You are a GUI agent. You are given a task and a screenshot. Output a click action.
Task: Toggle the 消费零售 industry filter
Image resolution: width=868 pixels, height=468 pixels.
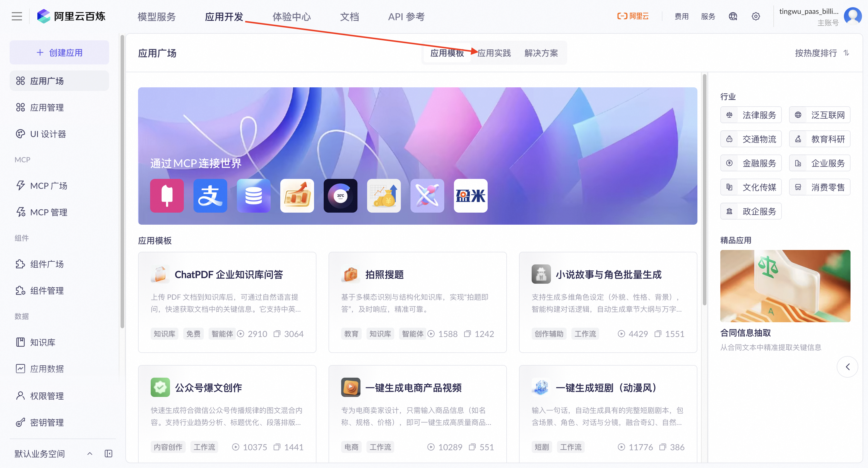(x=819, y=187)
